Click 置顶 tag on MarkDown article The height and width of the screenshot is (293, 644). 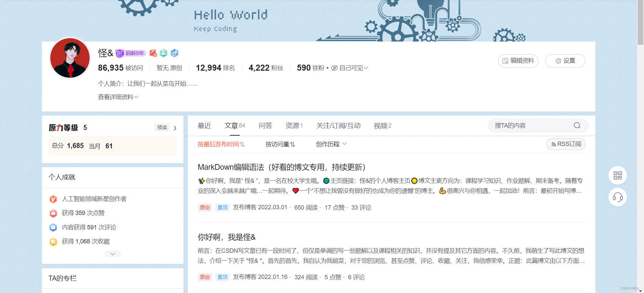(x=222, y=208)
